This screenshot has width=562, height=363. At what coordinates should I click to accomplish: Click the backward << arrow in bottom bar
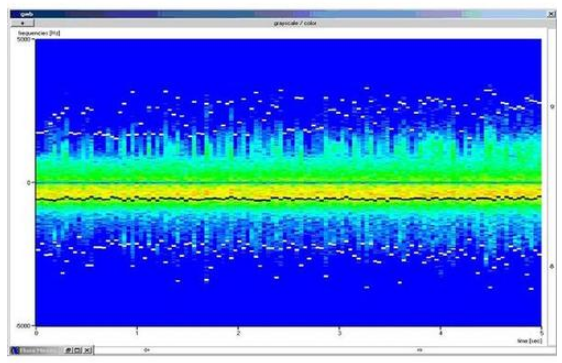pos(147,350)
